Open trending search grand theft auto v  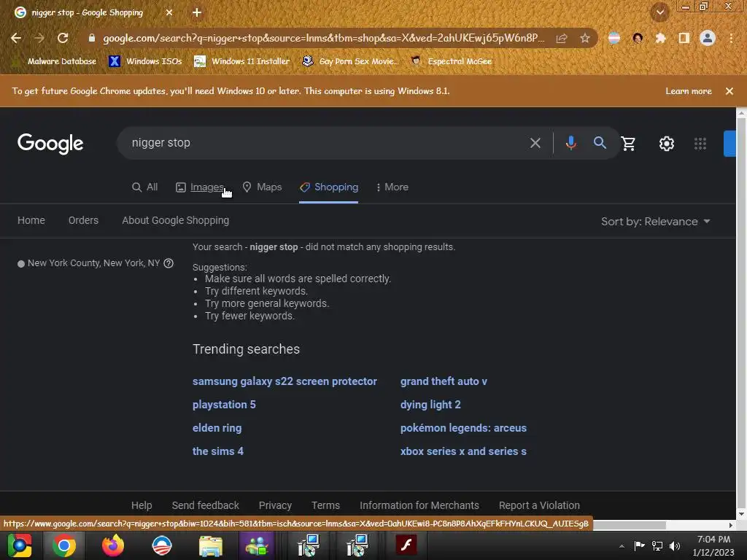click(444, 381)
